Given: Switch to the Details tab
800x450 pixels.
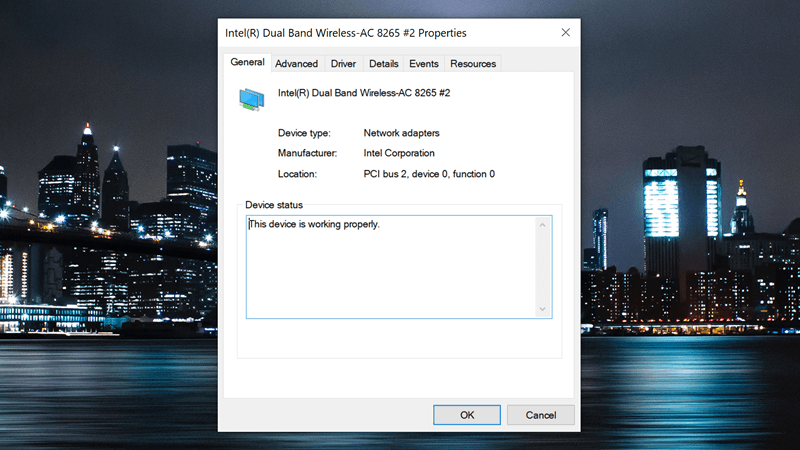Looking at the screenshot, I should [383, 64].
